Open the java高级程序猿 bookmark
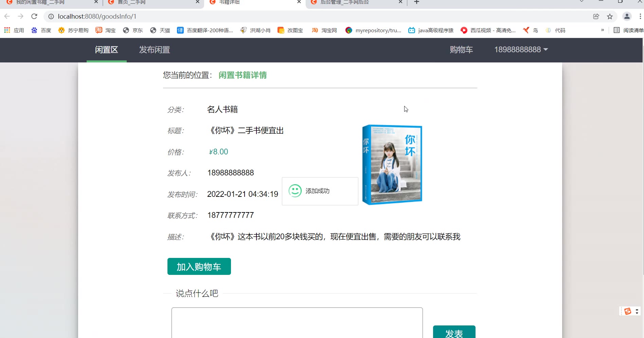This screenshot has height=338, width=644. pyautogui.click(x=431, y=30)
